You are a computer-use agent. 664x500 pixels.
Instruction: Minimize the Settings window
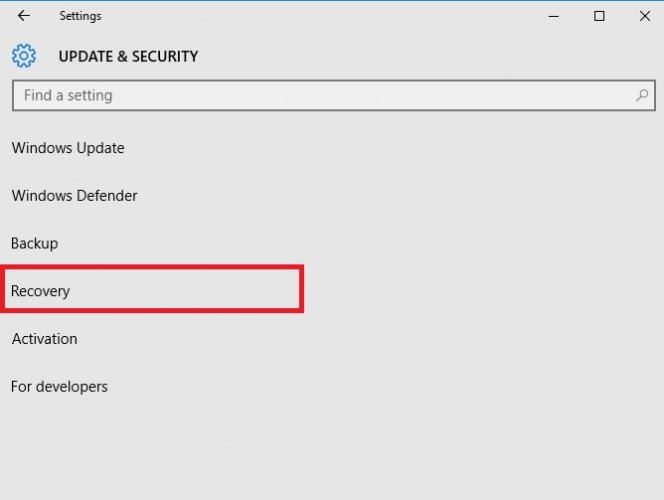(x=553, y=16)
